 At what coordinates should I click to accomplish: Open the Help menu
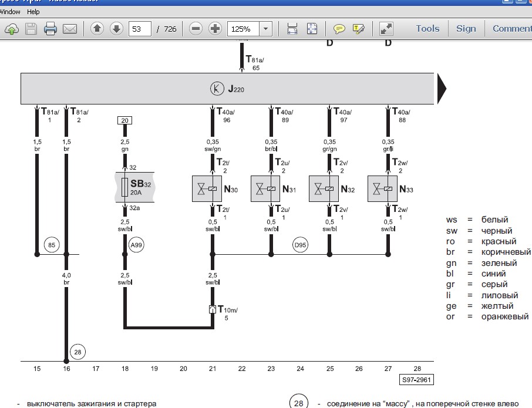(x=33, y=12)
